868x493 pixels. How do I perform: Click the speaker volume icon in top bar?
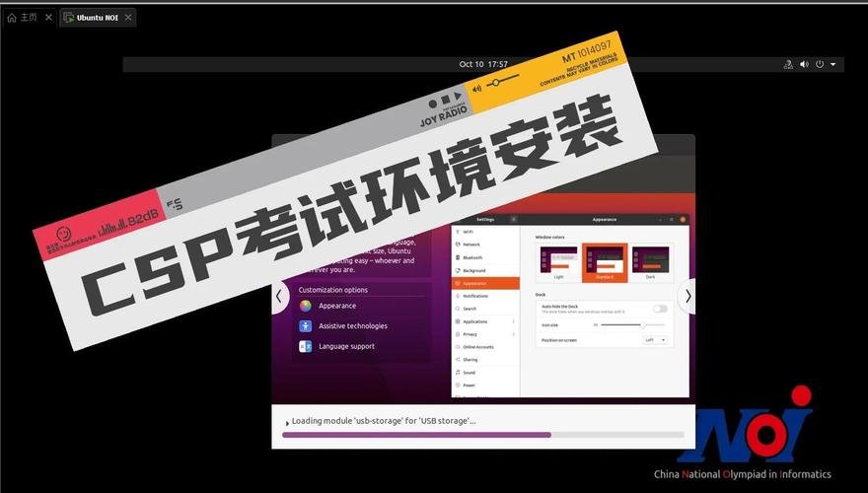click(804, 64)
